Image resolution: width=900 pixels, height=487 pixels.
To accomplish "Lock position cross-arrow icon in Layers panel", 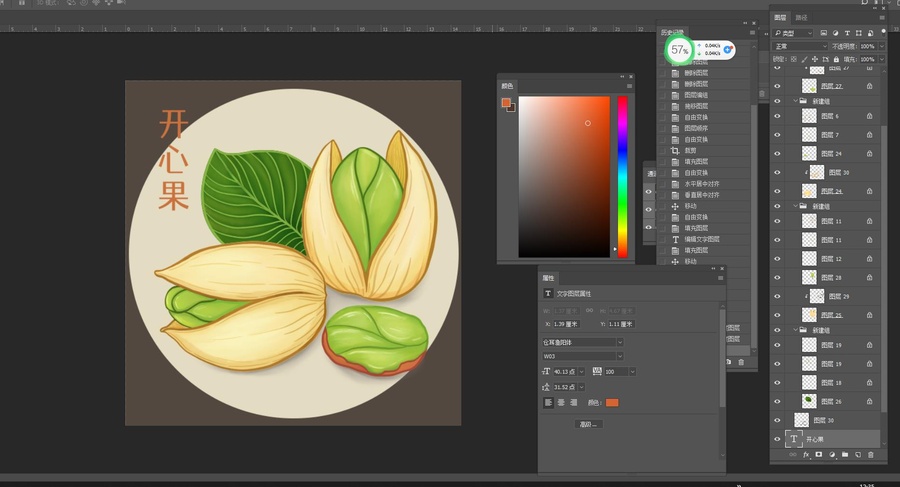I will tap(814, 59).
